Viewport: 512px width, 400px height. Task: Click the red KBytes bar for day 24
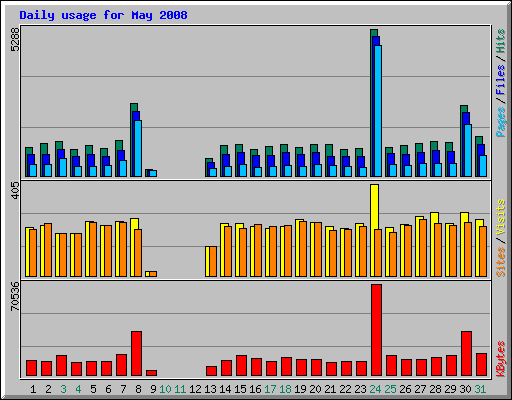click(x=376, y=330)
